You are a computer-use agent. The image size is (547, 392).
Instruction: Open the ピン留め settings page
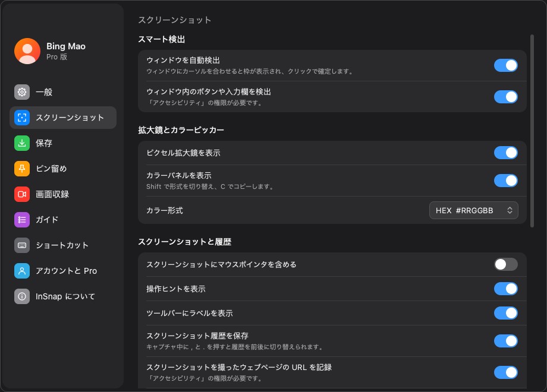63,169
